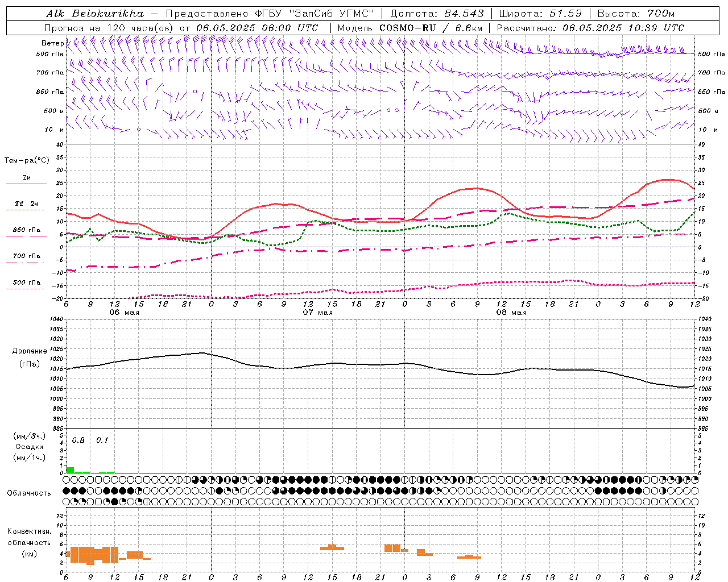Select the 'Долгота: 84.543' longitude value
The image size is (728, 582).
[437, 14]
